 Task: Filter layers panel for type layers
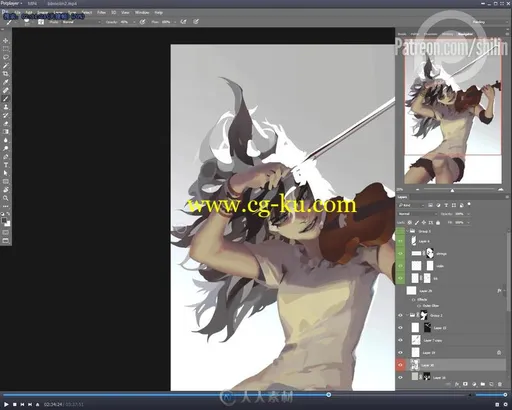(x=446, y=205)
